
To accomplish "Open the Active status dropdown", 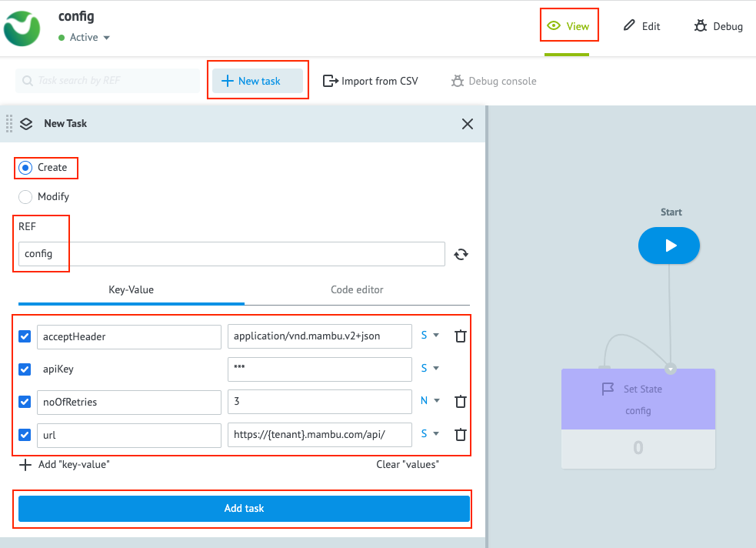I will [85, 38].
